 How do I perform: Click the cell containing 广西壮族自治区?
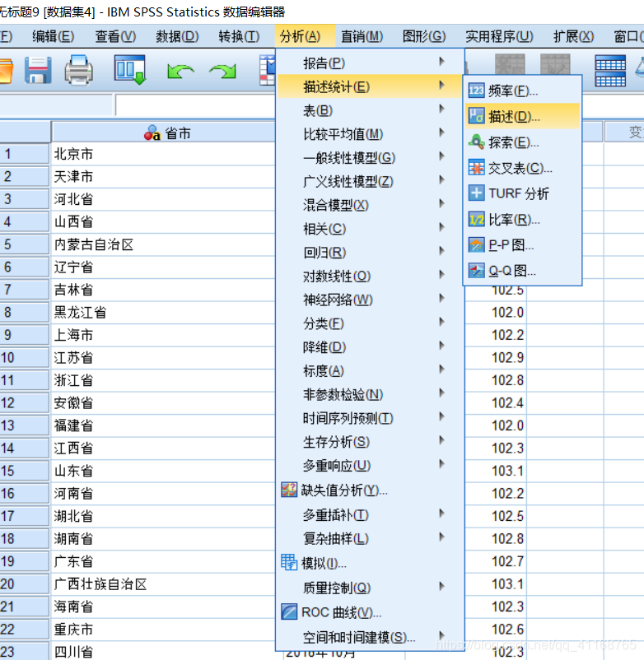pos(163,583)
